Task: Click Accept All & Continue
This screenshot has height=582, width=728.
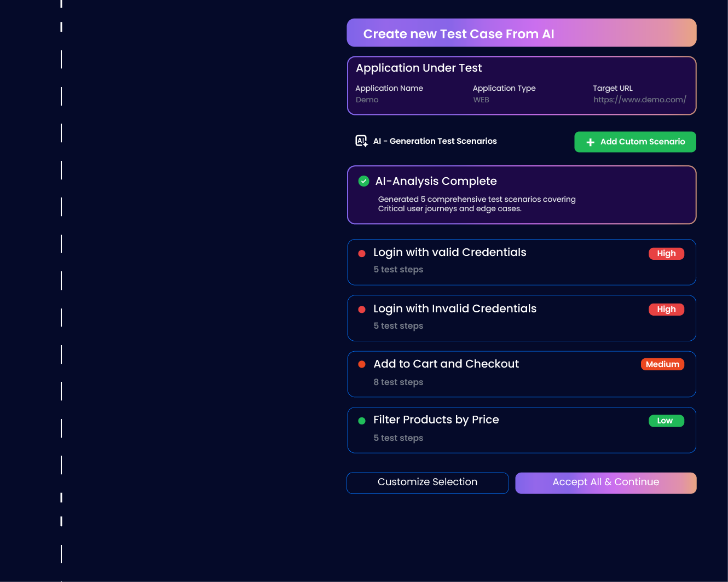Action: 606,483
